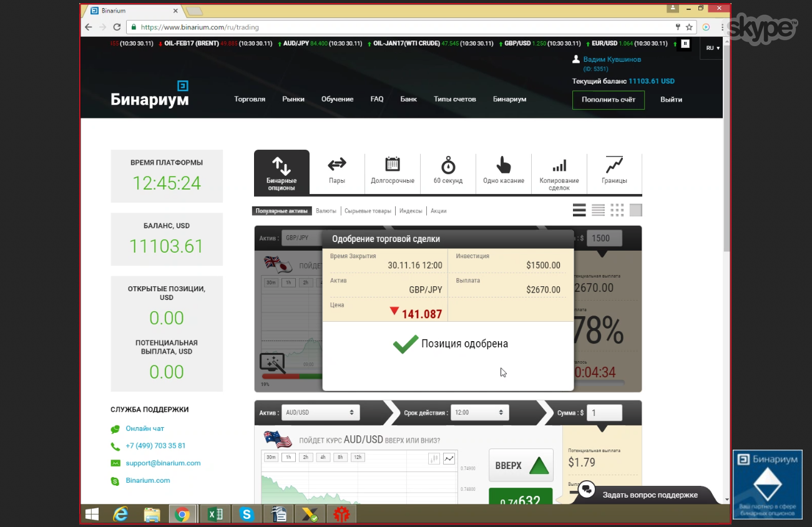Viewport: 812px width, 527px height.
Task: Open Internet Explorer from taskbar
Action: [120, 515]
